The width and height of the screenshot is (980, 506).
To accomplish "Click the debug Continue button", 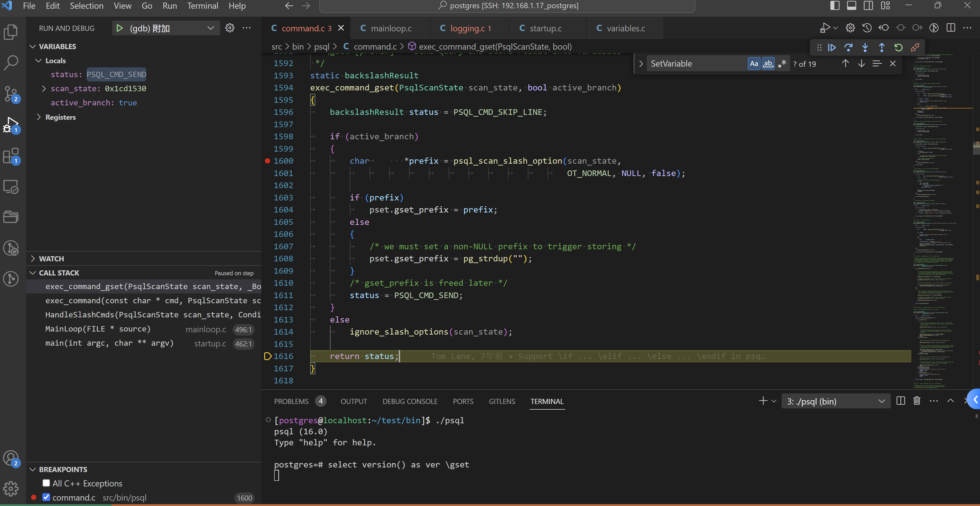I will click(x=832, y=48).
